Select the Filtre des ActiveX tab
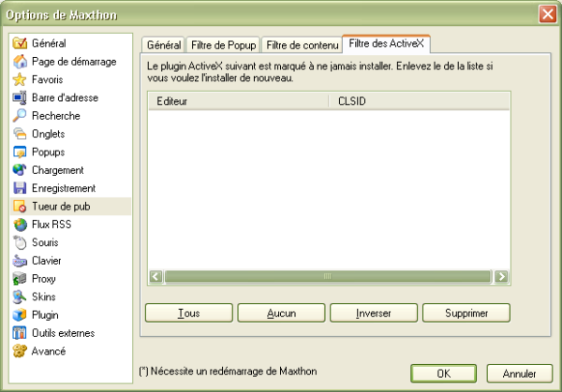The image size is (562, 392). point(386,44)
